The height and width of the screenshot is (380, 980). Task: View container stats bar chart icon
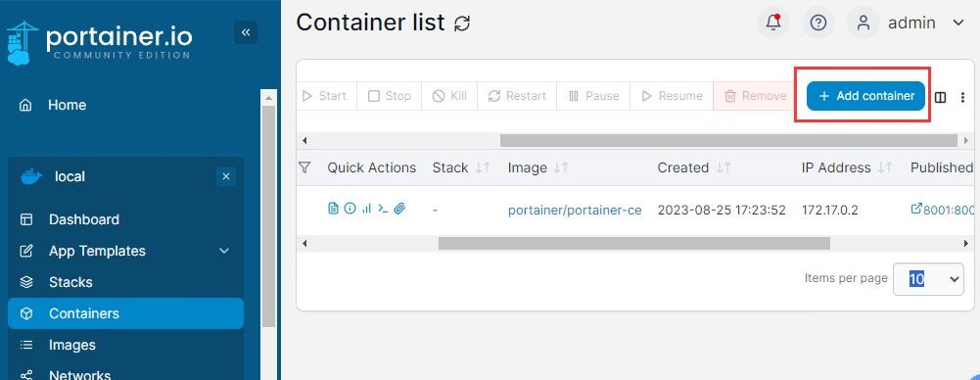coord(366,209)
